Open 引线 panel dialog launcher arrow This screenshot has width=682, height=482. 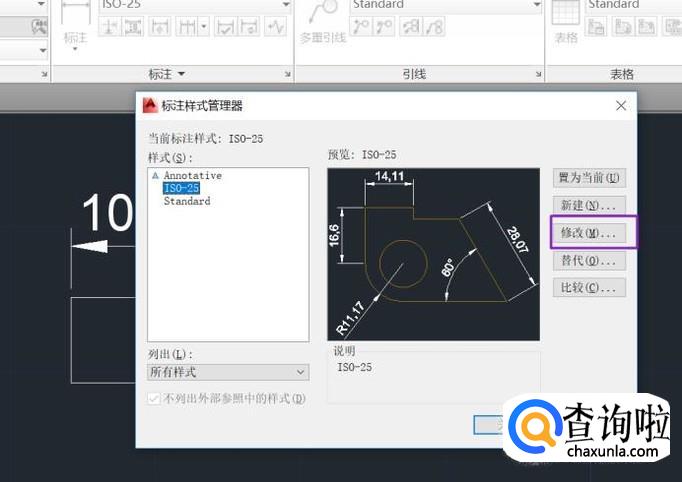click(538, 74)
